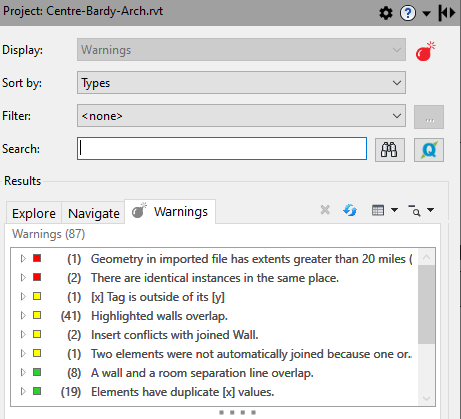Select 'There are identical instances in the same place.'
This screenshot has width=461, height=419.
tap(215, 278)
